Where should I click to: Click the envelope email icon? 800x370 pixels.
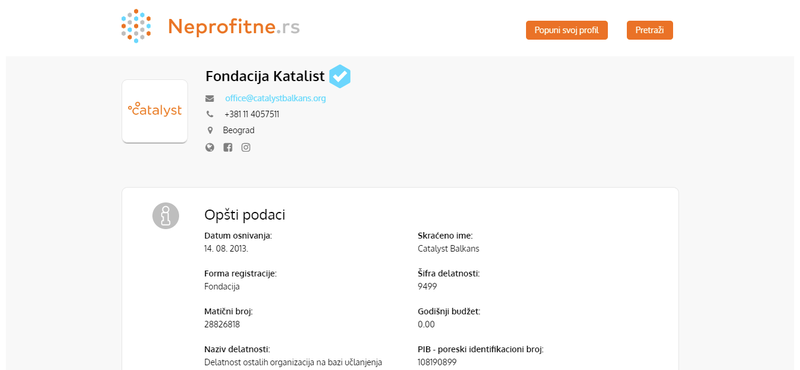pyautogui.click(x=210, y=98)
